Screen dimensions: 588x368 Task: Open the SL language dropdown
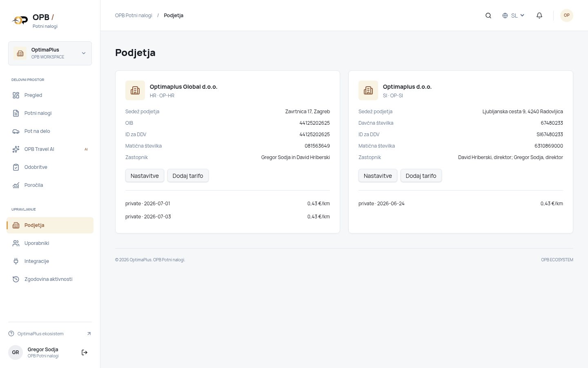pos(513,16)
